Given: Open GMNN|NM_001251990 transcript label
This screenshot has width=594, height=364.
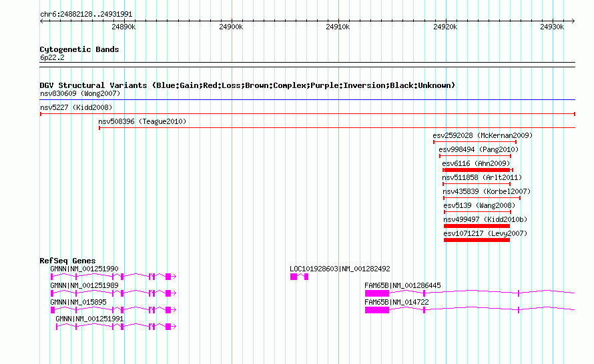Looking at the screenshot, I should (84, 269).
